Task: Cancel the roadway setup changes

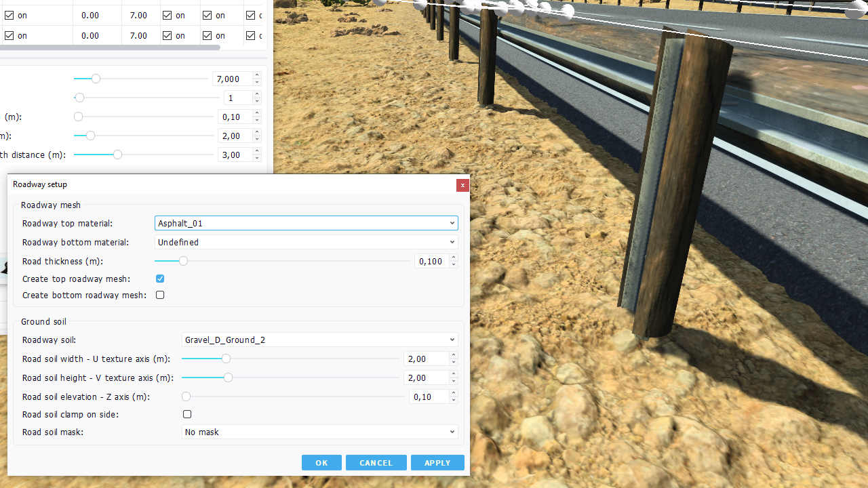Action: [376, 463]
